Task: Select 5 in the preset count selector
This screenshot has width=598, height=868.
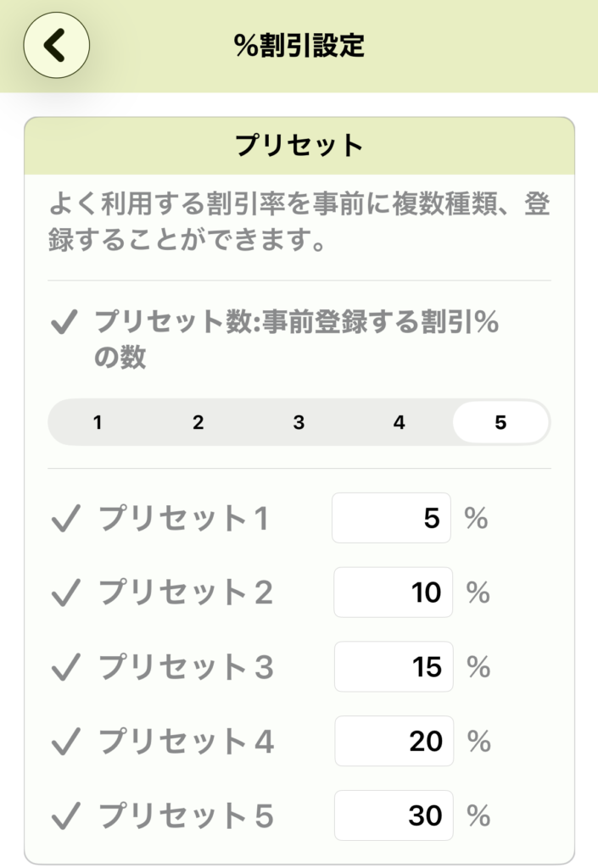Action: (x=500, y=422)
